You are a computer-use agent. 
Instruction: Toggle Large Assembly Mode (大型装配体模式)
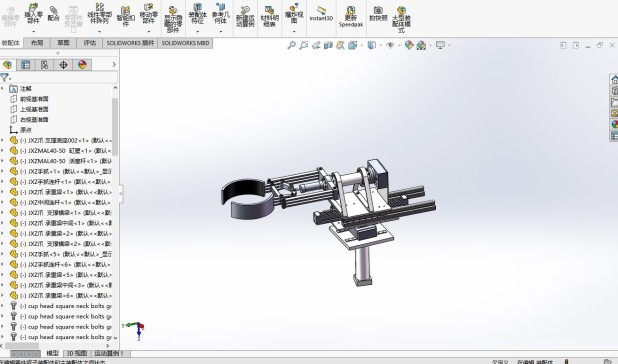tap(401, 20)
